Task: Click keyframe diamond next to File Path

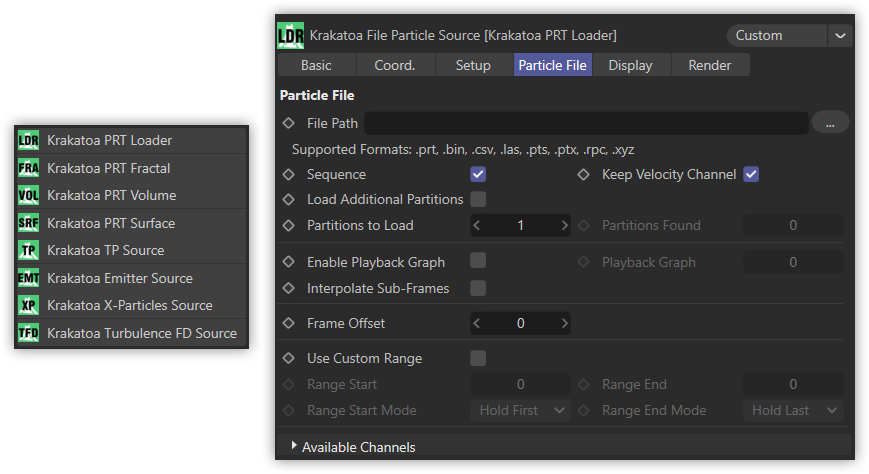Action: point(289,123)
